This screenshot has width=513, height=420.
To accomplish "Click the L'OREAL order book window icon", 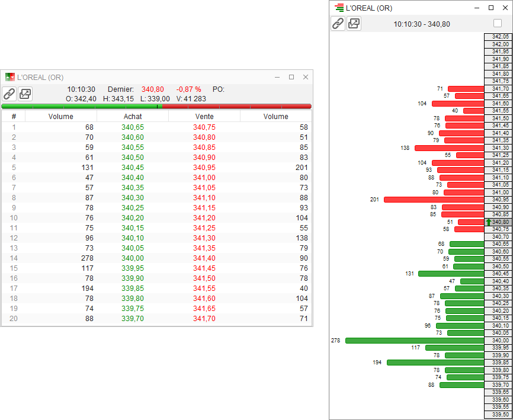I will click(x=10, y=77).
